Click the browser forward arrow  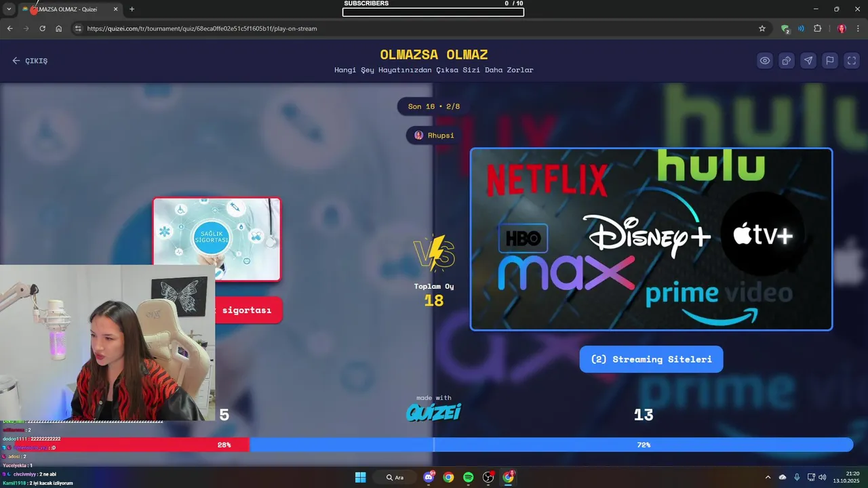coord(26,28)
